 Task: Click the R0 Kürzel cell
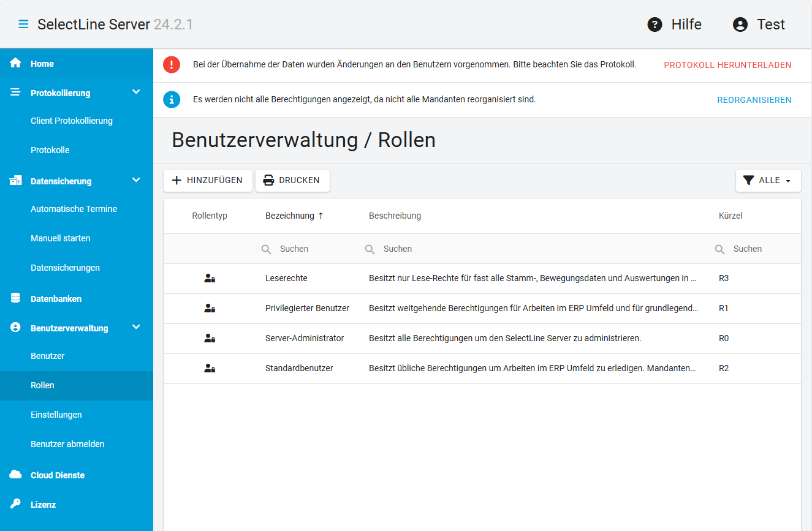click(724, 338)
